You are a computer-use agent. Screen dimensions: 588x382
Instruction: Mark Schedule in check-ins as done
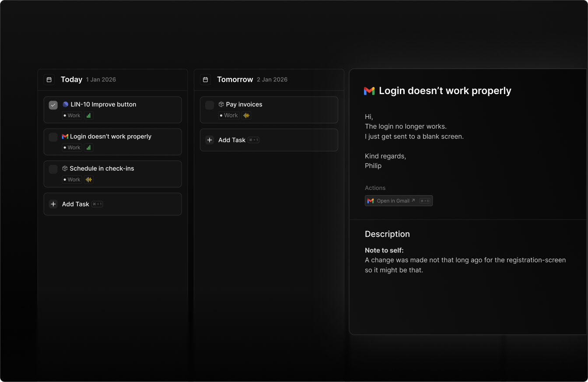53,169
